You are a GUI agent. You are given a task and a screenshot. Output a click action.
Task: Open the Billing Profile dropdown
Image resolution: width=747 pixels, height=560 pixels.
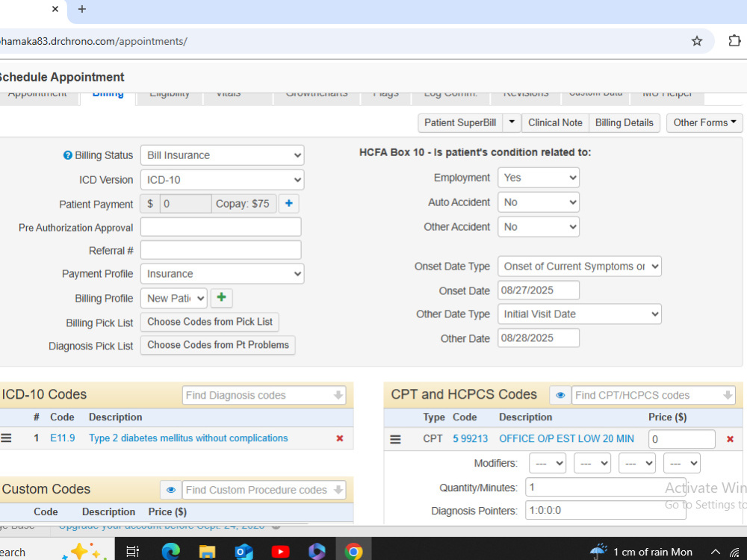pos(174,298)
